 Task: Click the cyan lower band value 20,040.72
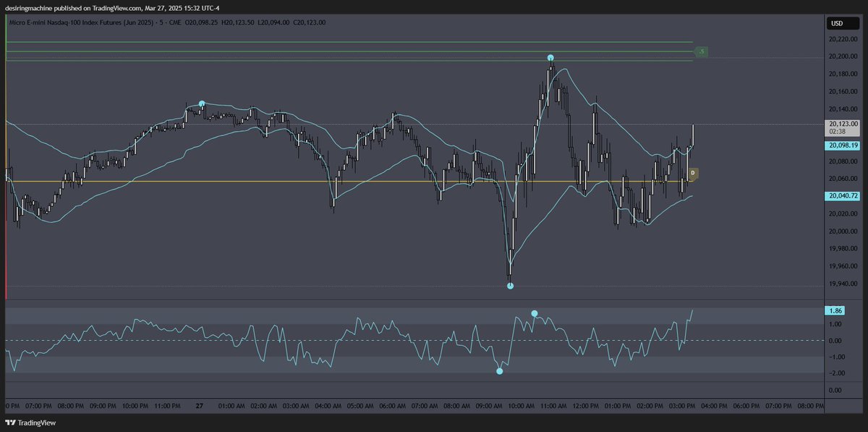(x=842, y=195)
